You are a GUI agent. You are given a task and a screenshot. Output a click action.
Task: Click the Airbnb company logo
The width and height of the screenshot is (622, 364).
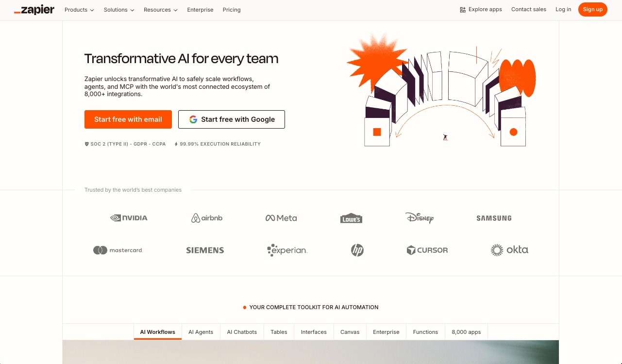[x=207, y=218]
